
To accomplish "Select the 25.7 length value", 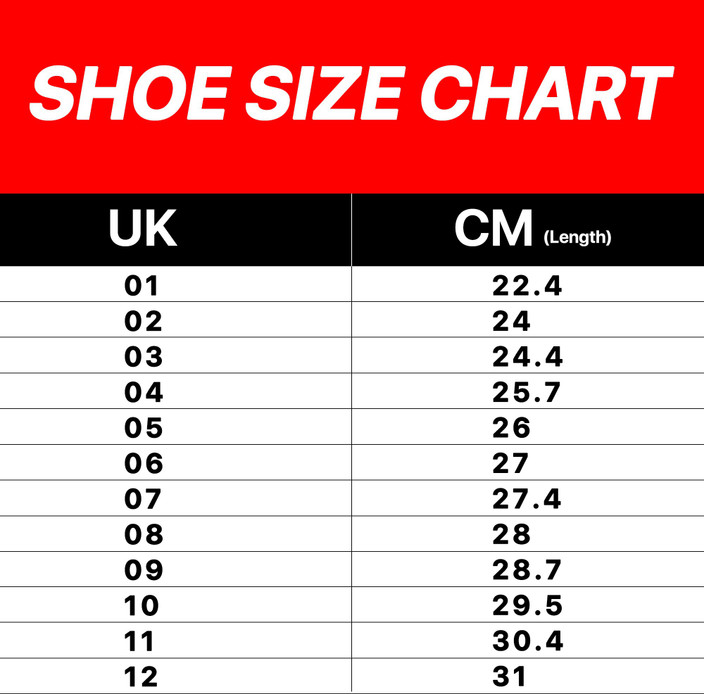I will coord(527,393).
